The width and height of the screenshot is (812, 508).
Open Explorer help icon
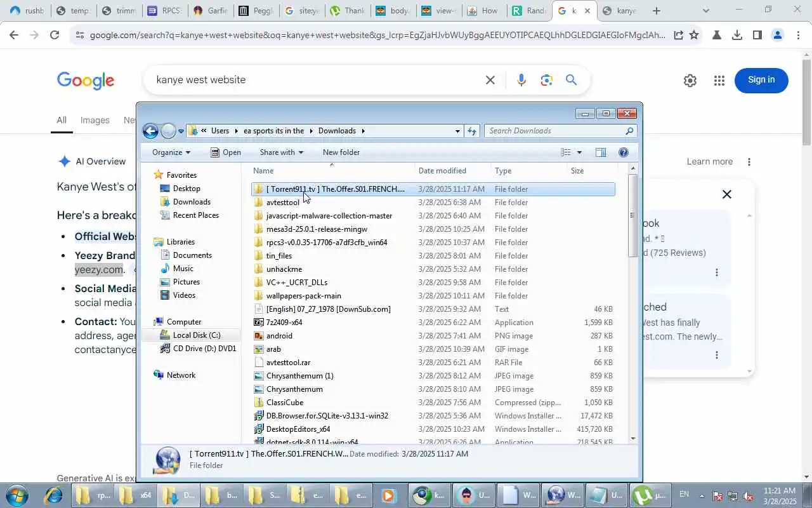tap(623, 152)
